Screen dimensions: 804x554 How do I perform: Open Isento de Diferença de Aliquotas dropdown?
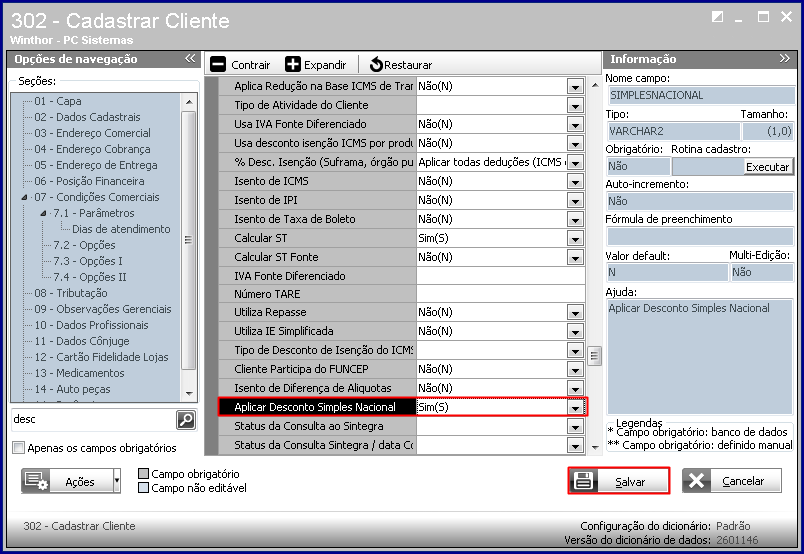pos(575,388)
